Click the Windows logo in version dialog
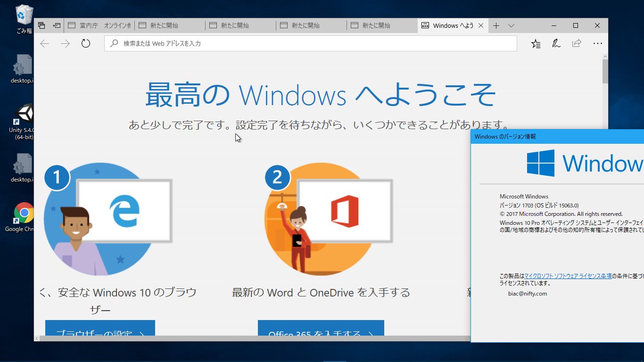644x362 pixels. click(540, 164)
